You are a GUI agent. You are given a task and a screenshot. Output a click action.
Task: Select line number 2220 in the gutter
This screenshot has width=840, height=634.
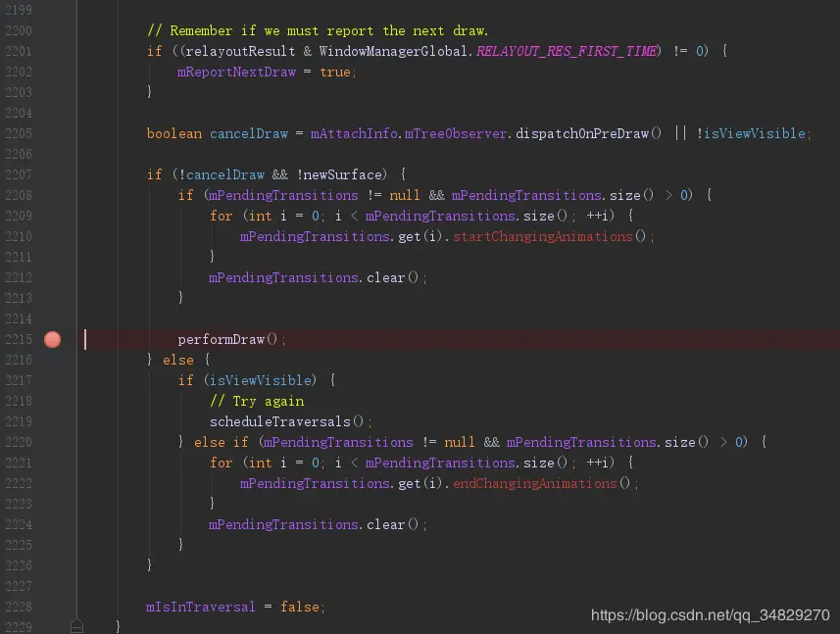click(x=19, y=442)
